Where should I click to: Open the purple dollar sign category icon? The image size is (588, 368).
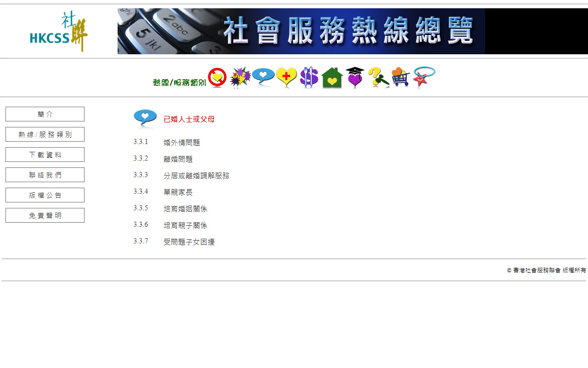tap(309, 77)
